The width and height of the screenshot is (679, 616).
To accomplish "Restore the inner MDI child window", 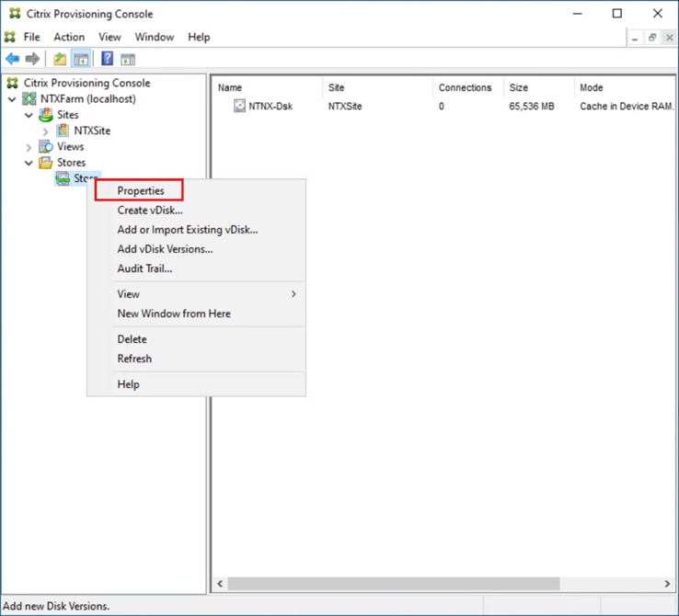I will [x=652, y=38].
